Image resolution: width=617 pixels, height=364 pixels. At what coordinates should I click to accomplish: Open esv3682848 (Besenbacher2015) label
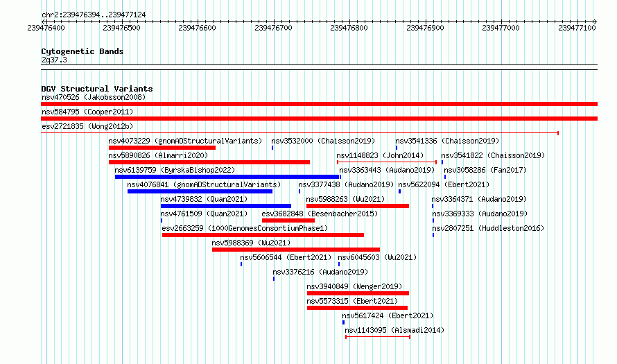[320, 214]
